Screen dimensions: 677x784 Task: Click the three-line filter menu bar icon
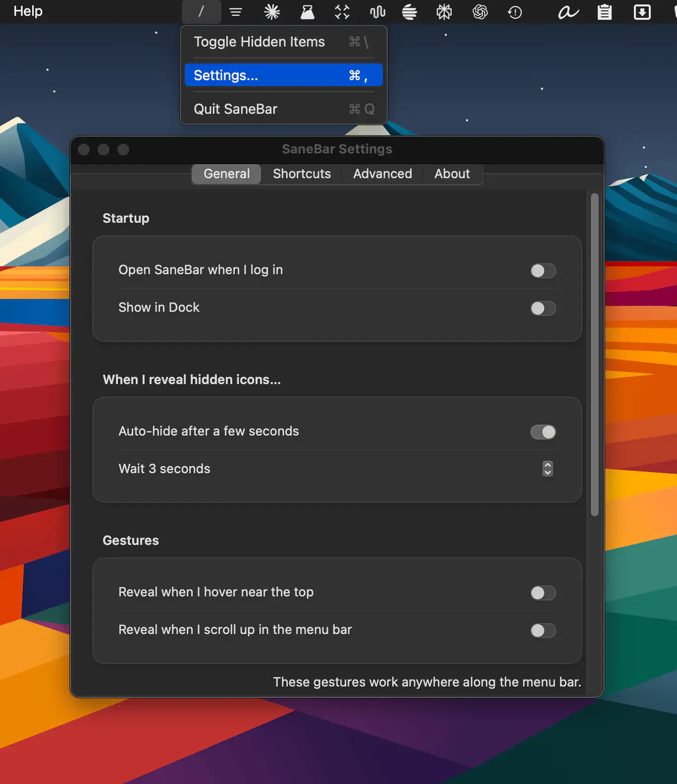236,12
